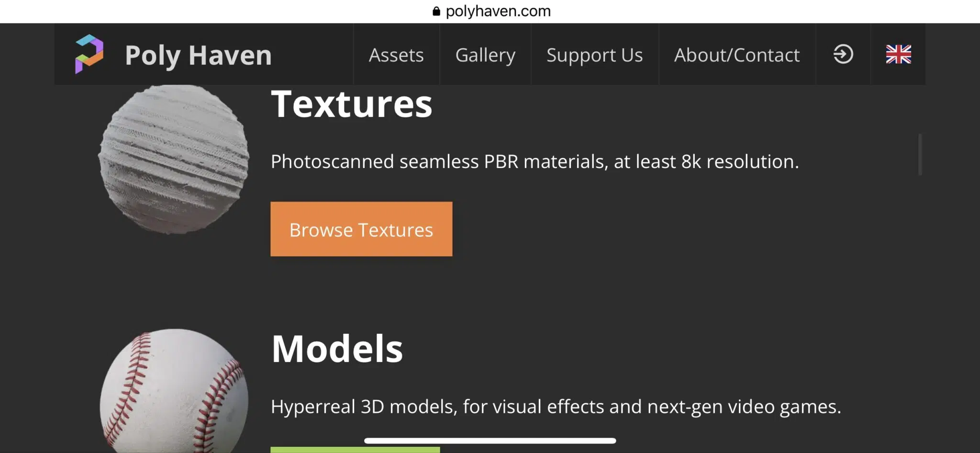The image size is (980, 453).
Task: Open the UK flag language selector
Action: (898, 54)
